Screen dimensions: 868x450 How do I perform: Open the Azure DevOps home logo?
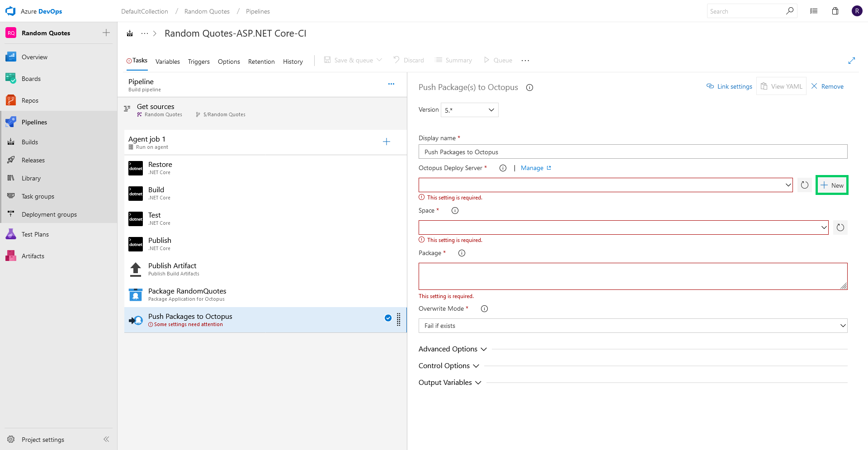pos(10,11)
